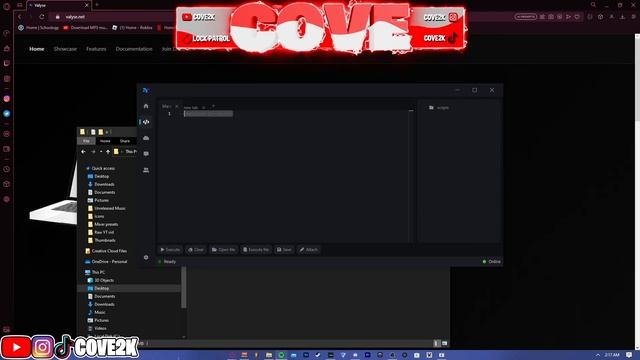Image resolution: width=640 pixels, height=360 pixels.
Task: Open Valyse settings gear icon
Action: [146, 258]
